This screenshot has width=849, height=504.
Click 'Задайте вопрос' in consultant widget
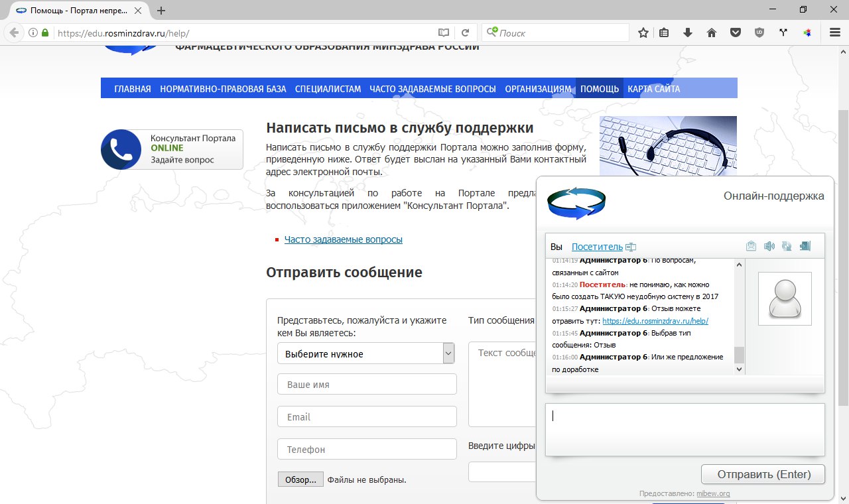tap(182, 160)
